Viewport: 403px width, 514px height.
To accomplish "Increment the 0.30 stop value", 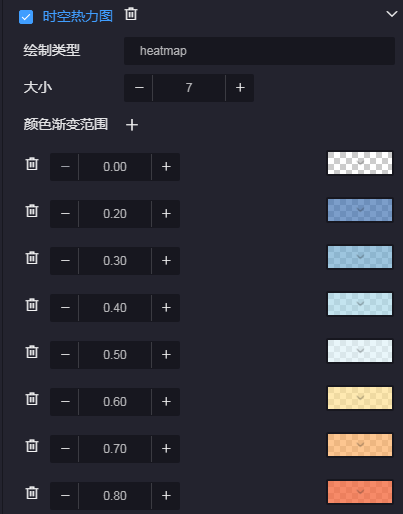I will pyautogui.click(x=166, y=261).
